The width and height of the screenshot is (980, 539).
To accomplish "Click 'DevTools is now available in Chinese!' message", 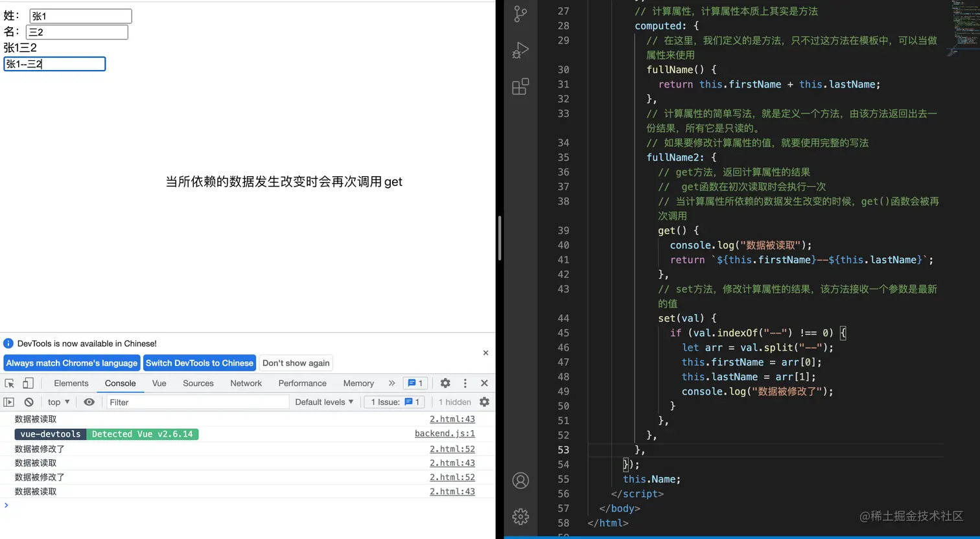I will [x=87, y=343].
